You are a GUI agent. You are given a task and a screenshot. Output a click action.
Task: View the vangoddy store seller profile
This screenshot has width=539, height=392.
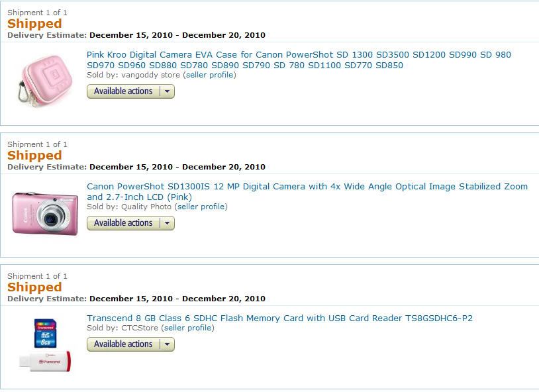point(210,75)
